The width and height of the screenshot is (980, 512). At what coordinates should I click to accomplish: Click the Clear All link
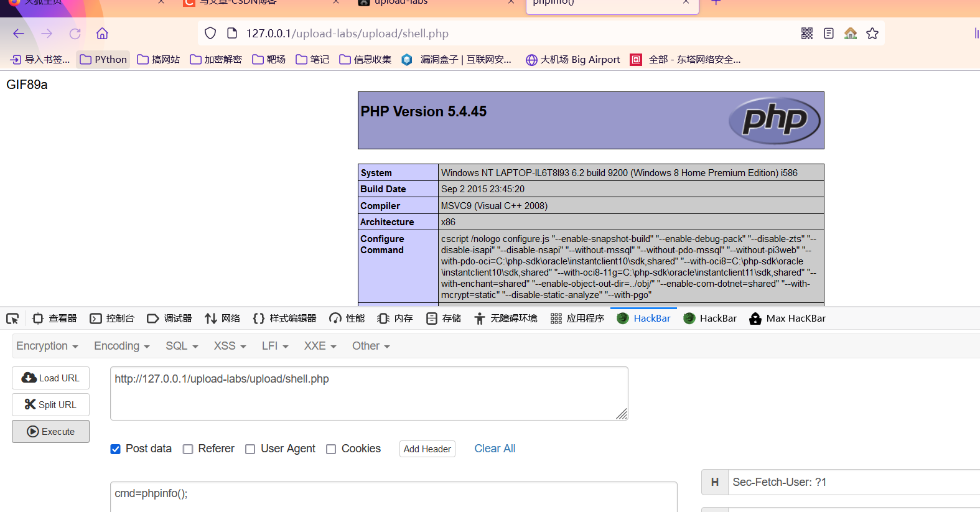[x=495, y=449]
